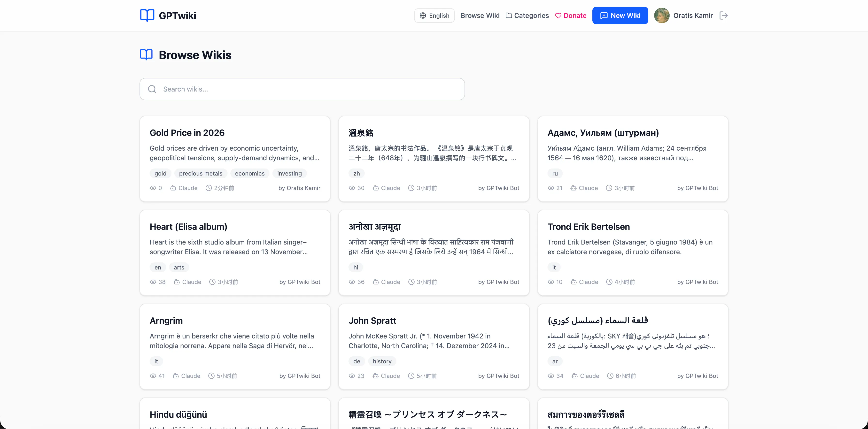
Task: Click Claude bot icon on Адамс card
Action: pos(573,188)
